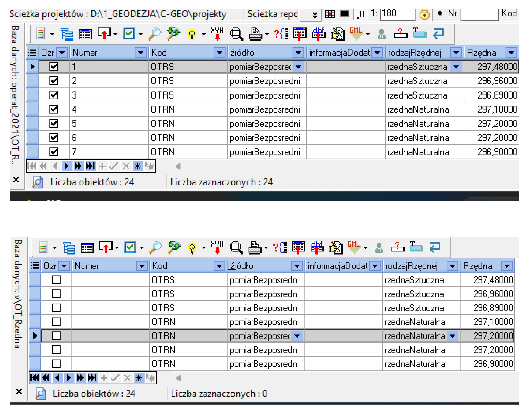Check the bottom table checkbox for 297,48000
The image size is (532, 408).
coord(56,280)
